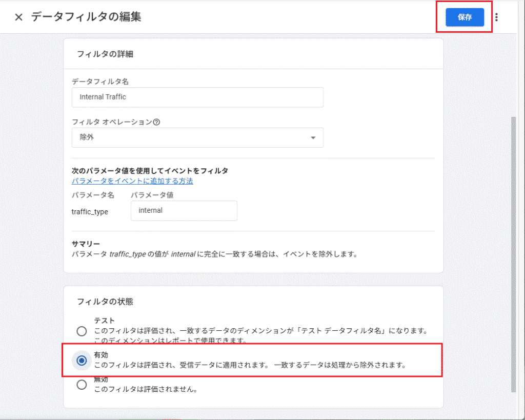Click the internal parameter value field
525x420 pixels.
pos(184,210)
